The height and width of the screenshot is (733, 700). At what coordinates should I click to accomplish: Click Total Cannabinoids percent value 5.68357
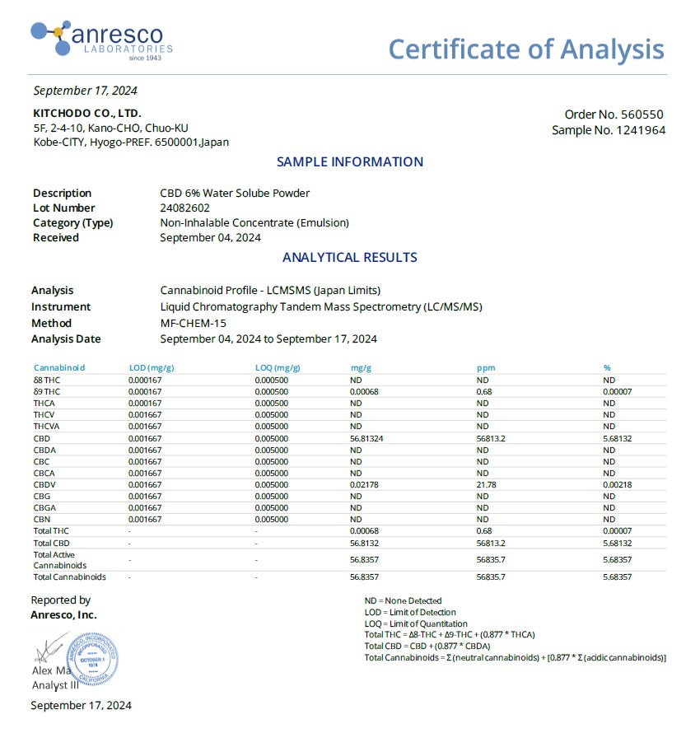[x=618, y=577]
